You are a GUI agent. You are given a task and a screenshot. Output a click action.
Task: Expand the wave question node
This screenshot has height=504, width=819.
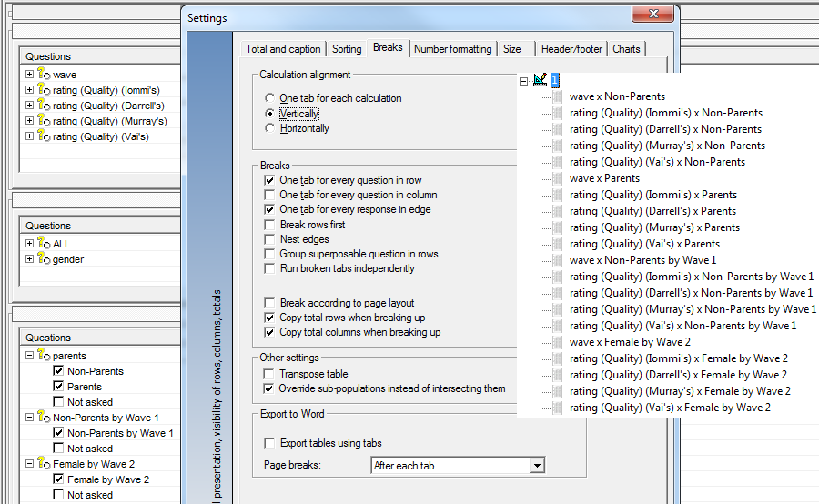pyautogui.click(x=30, y=75)
